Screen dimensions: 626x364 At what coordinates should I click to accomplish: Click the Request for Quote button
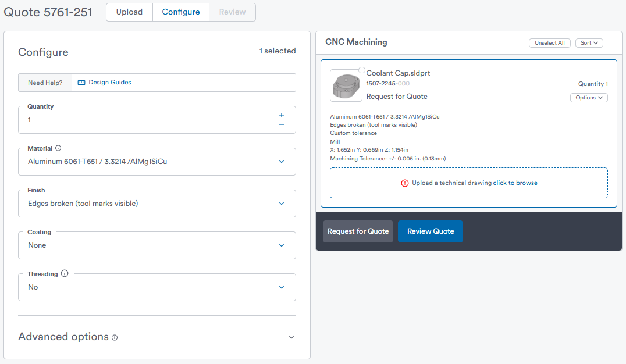tap(358, 231)
